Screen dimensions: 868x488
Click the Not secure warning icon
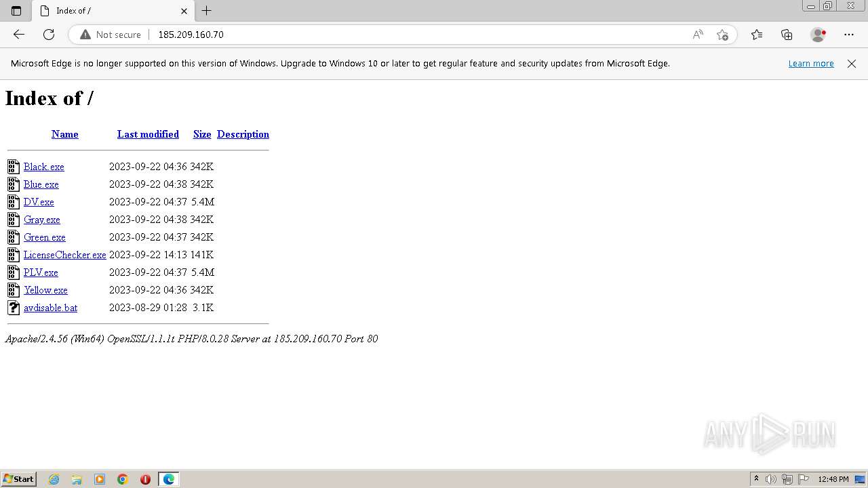[x=85, y=35]
